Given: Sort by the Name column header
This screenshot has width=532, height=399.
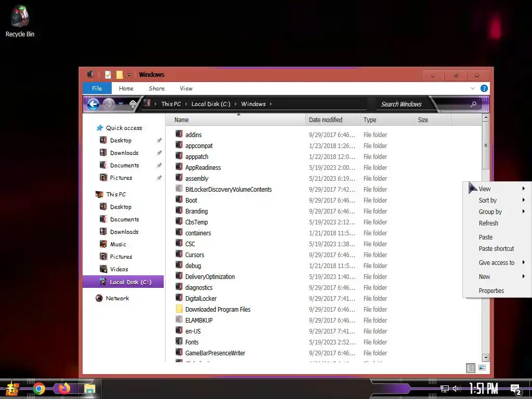Looking at the screenshot, I should coord(236,120).
